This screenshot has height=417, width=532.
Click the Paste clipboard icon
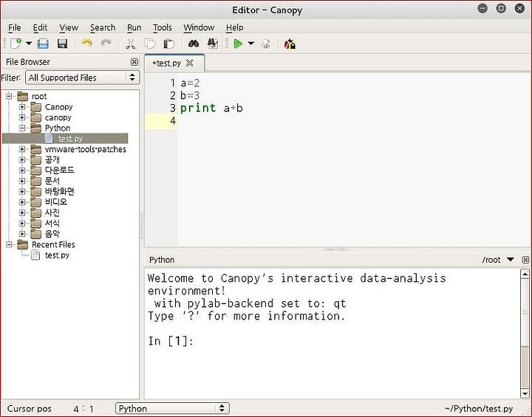tap(168, 44)
